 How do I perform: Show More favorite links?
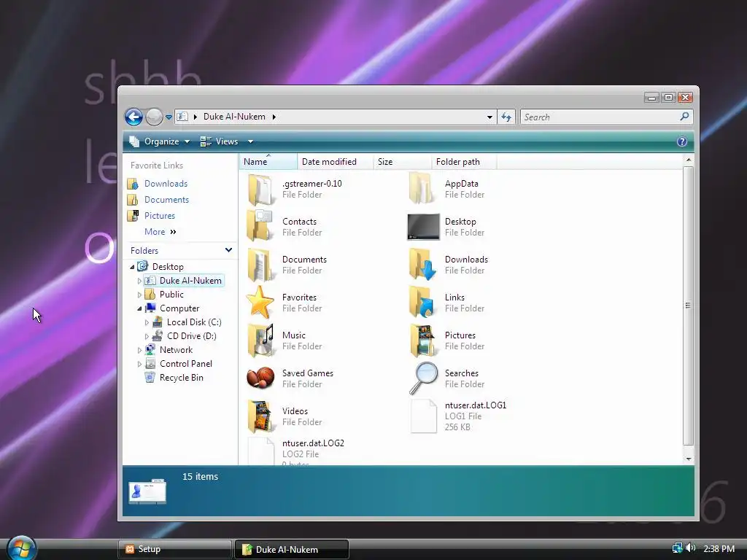point(160,232)
